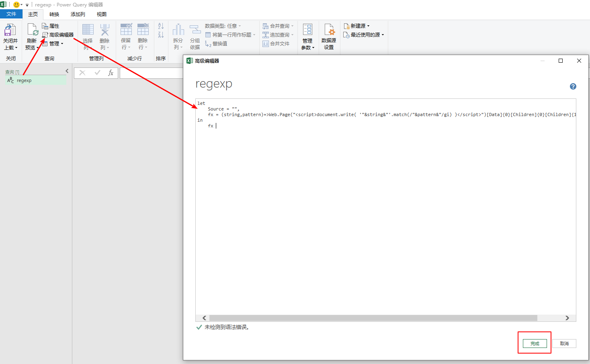Screen dimensions: 590x364
Task: Click the formula bar confirm checkmark icon
Action: (97, 73)
